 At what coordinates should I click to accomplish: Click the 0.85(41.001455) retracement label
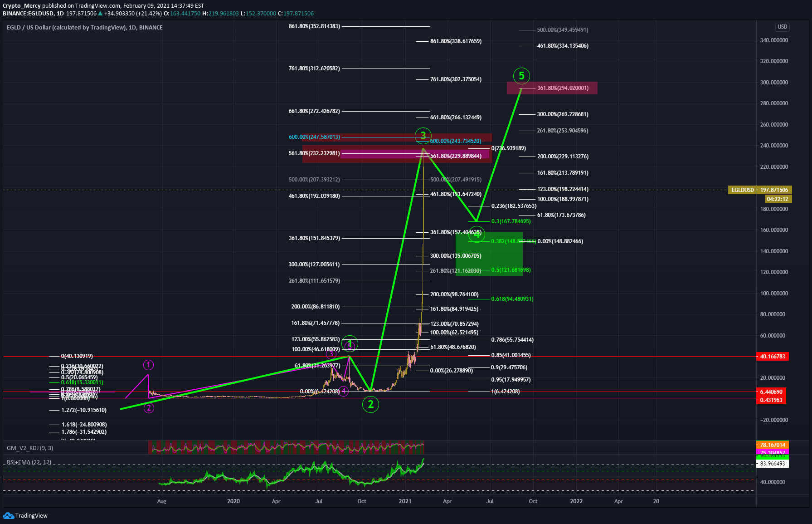click(511, 355)
